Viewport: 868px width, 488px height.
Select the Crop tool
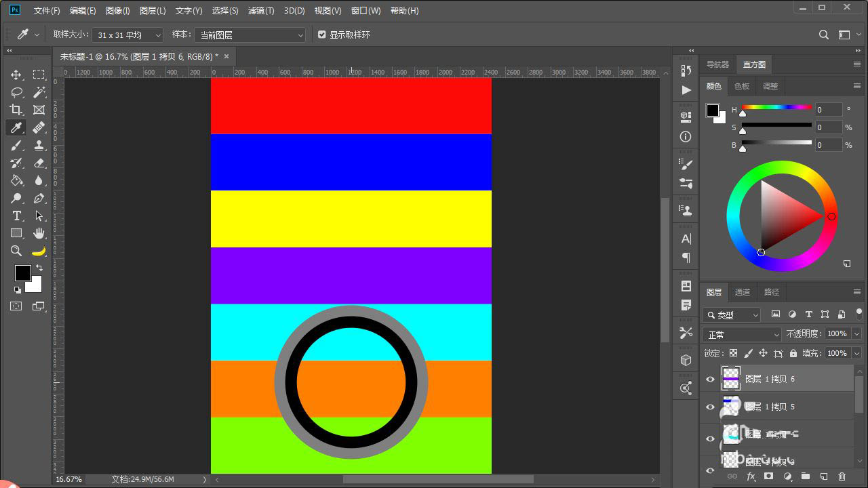point(16,110)
